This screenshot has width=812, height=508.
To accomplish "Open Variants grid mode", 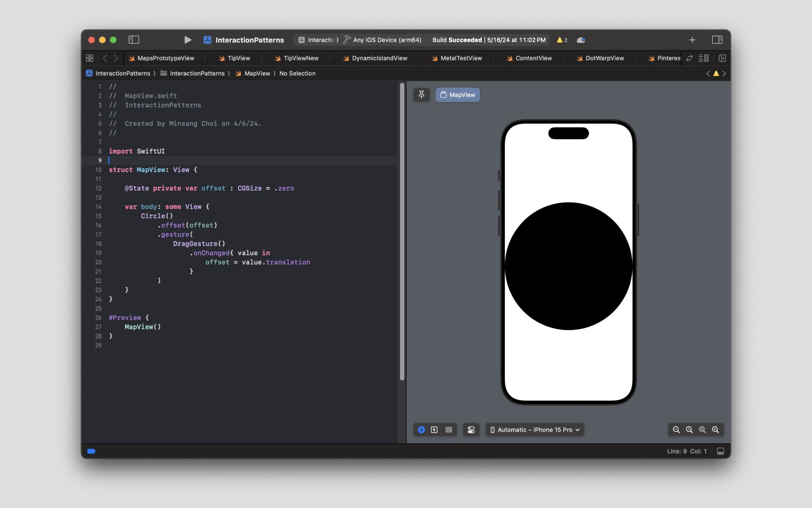I will 449,430.
